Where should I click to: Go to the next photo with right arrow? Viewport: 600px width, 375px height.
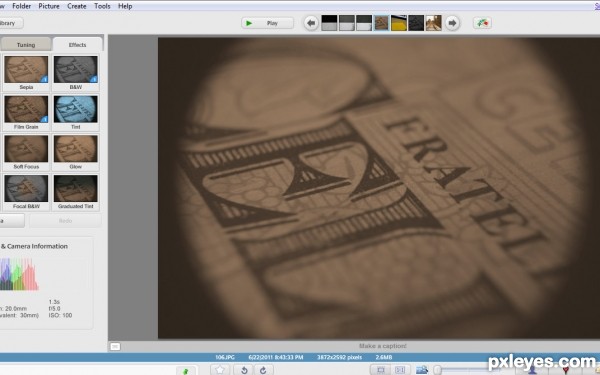tap(452, 23)
